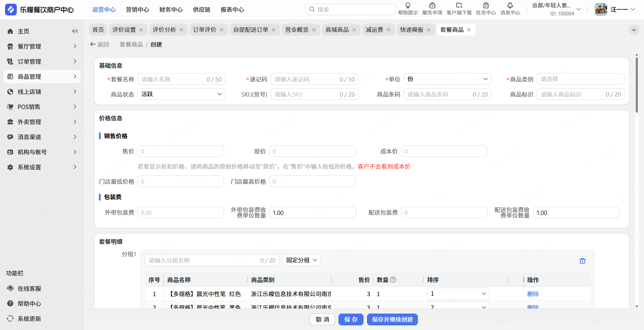Open the 帮助提示 lightbulb icon
This screenshot has height=330, width=644.
pyautogui.click(x=408, y=6)
